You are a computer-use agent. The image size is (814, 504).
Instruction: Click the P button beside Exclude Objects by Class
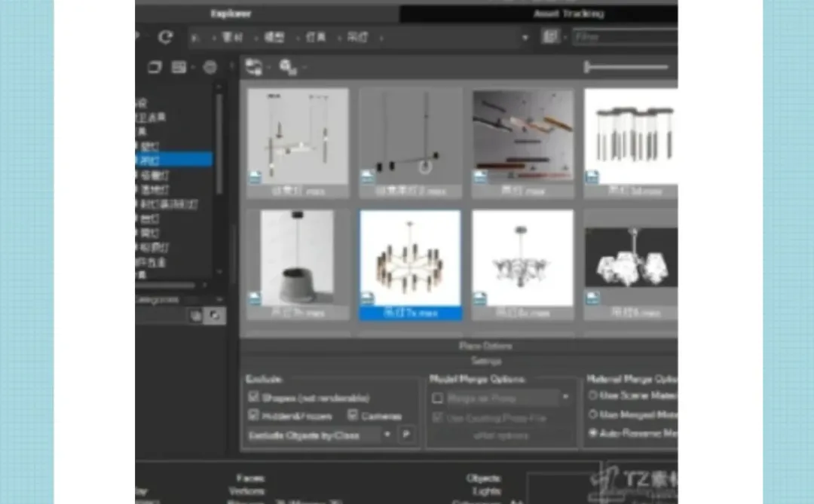coord(406,435)
